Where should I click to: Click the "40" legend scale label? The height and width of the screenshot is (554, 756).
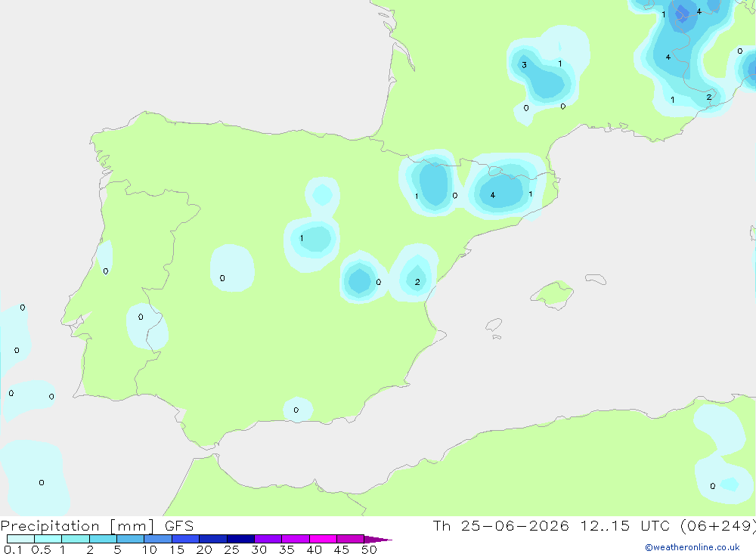[314, 549]
